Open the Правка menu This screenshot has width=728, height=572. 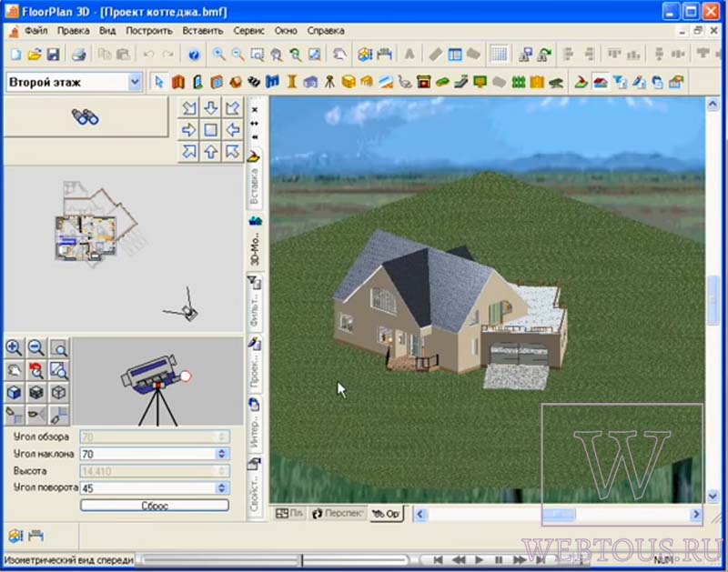click(74, 31)
